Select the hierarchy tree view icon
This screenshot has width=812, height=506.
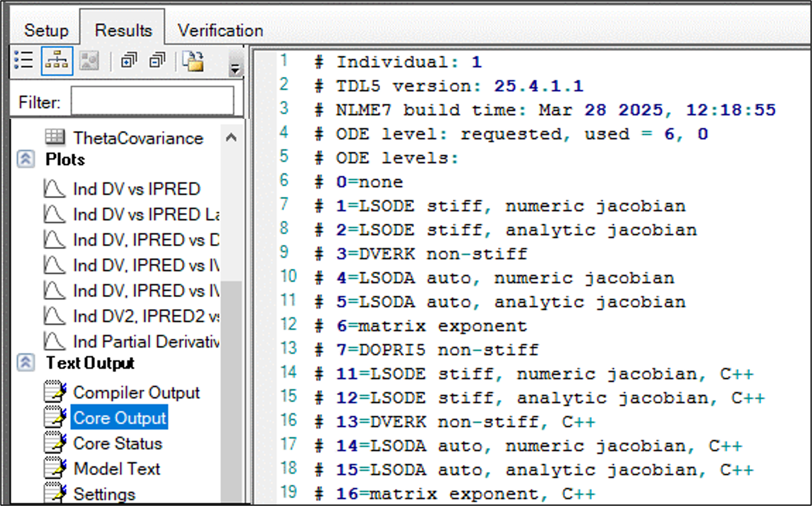coord(57,60)
